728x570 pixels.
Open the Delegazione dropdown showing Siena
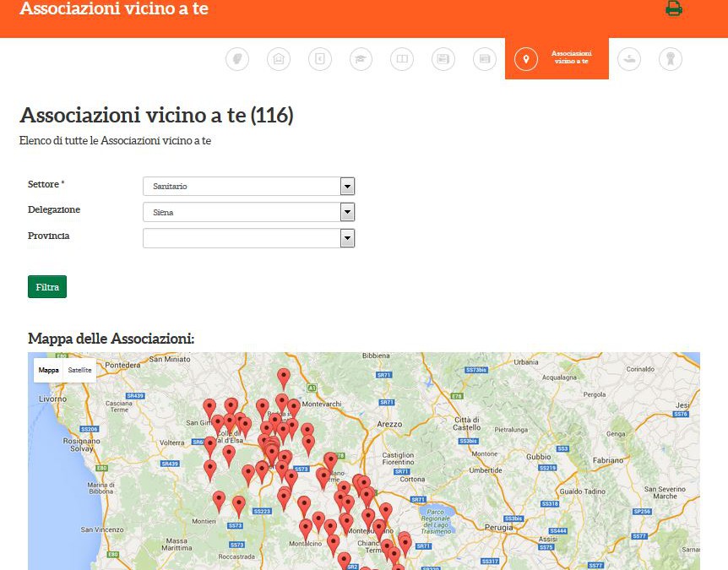[x=249, y=212]
